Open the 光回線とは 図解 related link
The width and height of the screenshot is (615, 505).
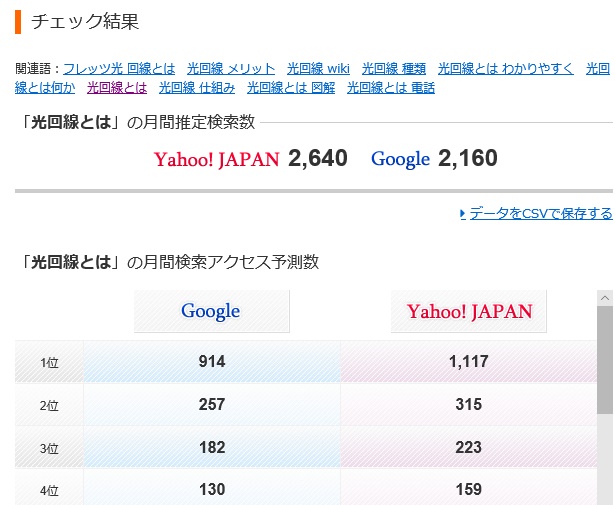click(x=291, y=88)
